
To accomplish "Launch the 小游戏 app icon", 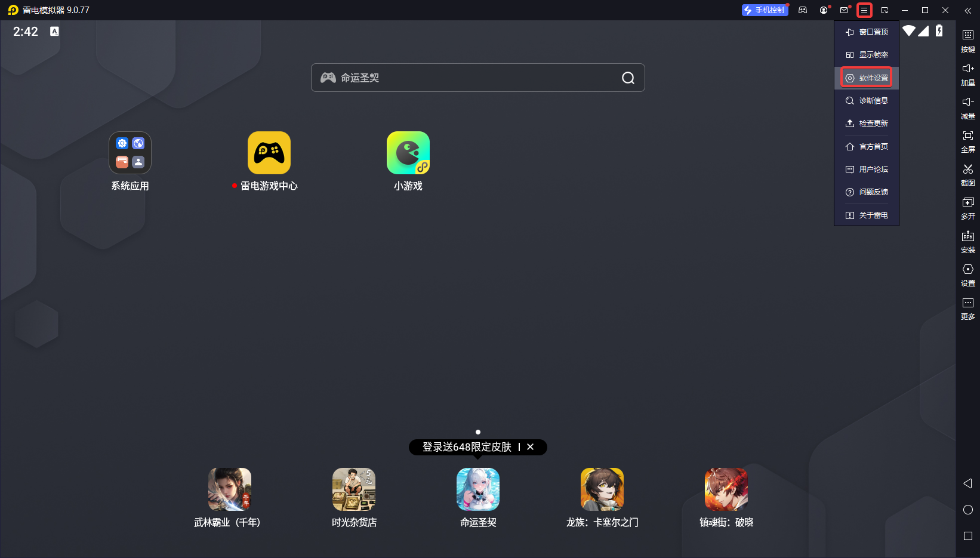I will (408, 153).
